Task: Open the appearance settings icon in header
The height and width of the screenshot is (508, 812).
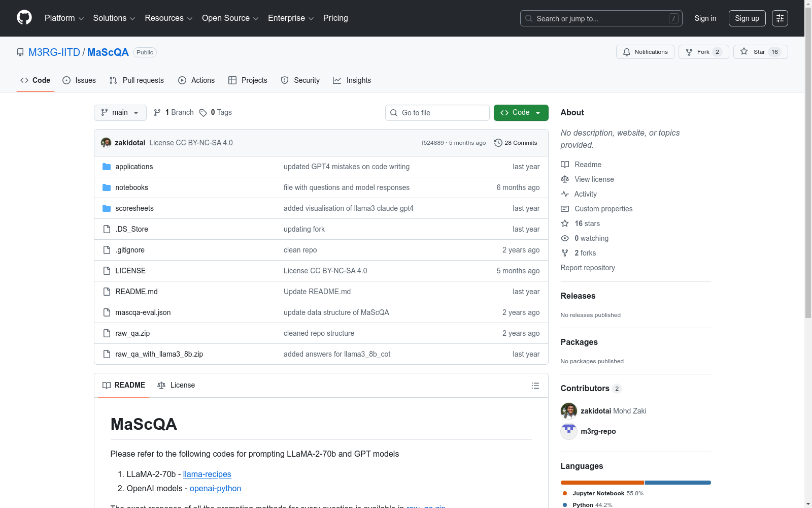Action: [780, 18]
